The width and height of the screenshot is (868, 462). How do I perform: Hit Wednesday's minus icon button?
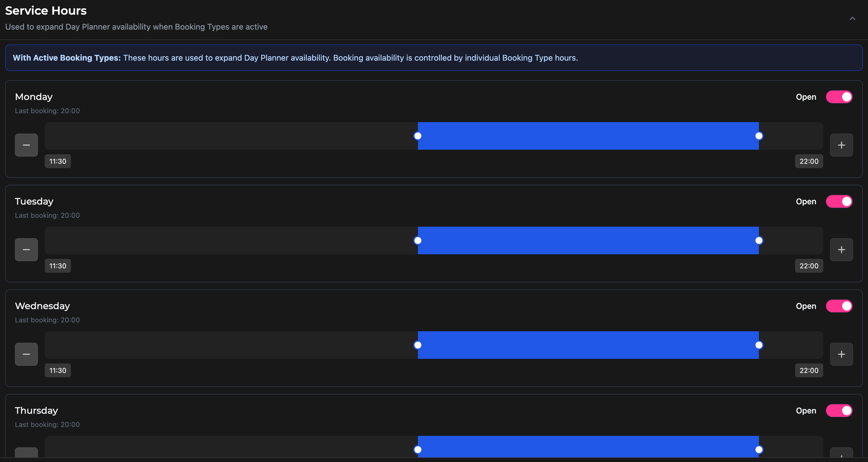26,354
